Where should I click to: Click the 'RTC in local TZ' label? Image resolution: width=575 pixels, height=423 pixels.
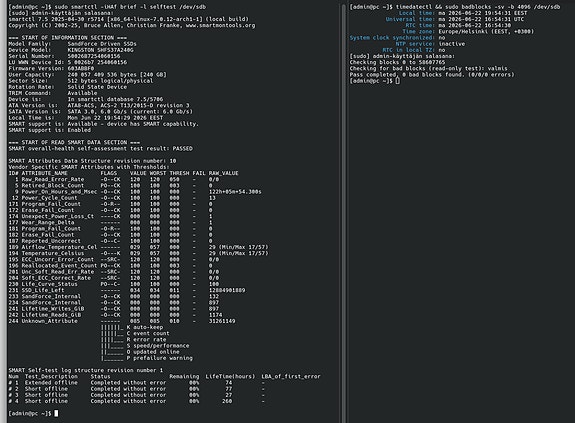coord(409,50)
